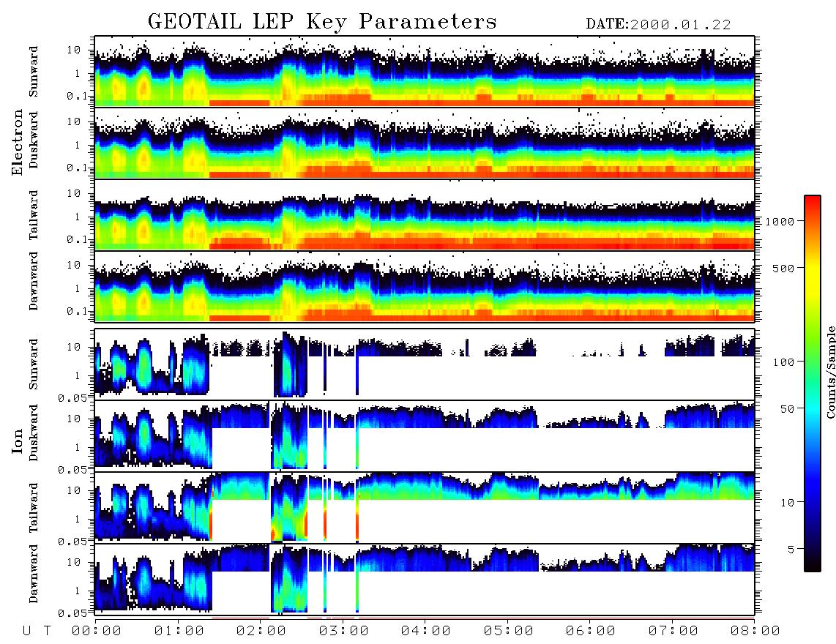Click the "DATE:2000.01.22" label

(658, 24)
